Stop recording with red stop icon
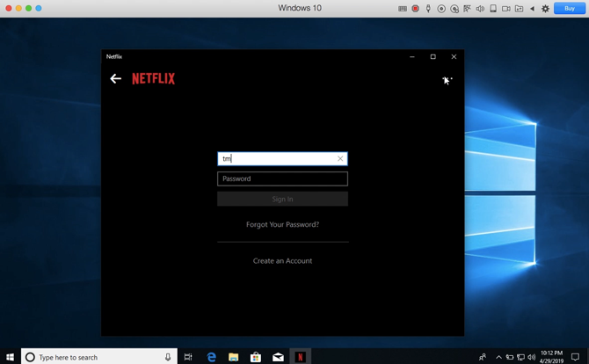The height and width of the screenshot is (364, 589). [415, 8]
